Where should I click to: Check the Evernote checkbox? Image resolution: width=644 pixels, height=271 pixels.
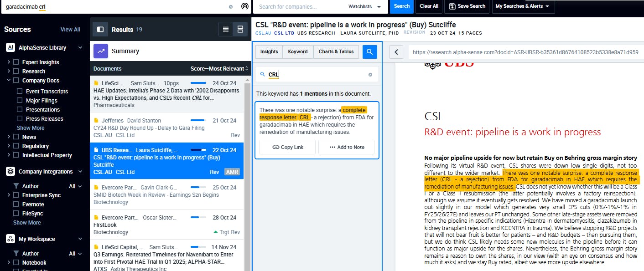pos(16,205)
